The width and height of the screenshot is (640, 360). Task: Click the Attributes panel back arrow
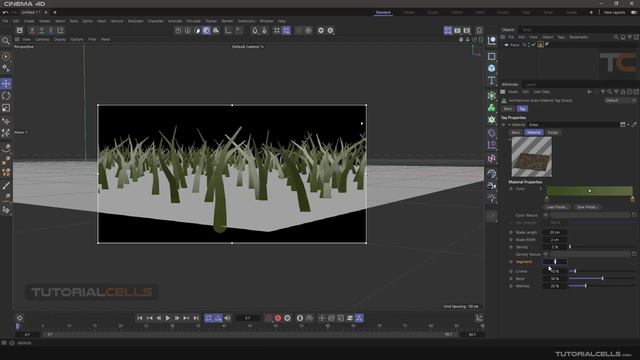pyautogui.click(x=589, y=92)
